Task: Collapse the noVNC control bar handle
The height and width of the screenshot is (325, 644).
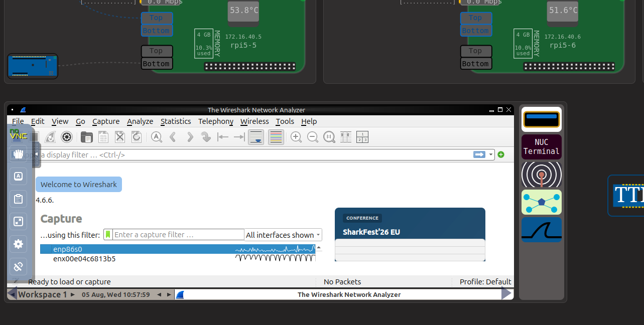Action: [x=37, y=154]
